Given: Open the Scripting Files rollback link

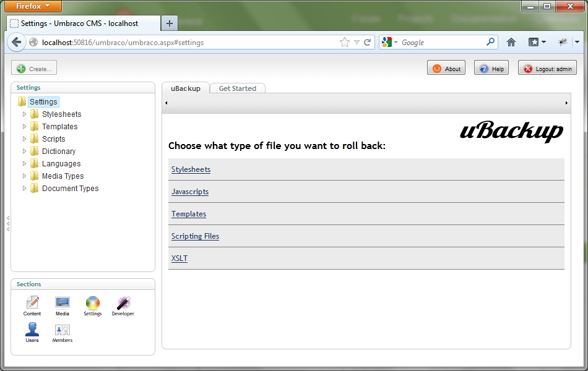Looking at the screenshot, I should click(195, 236).
